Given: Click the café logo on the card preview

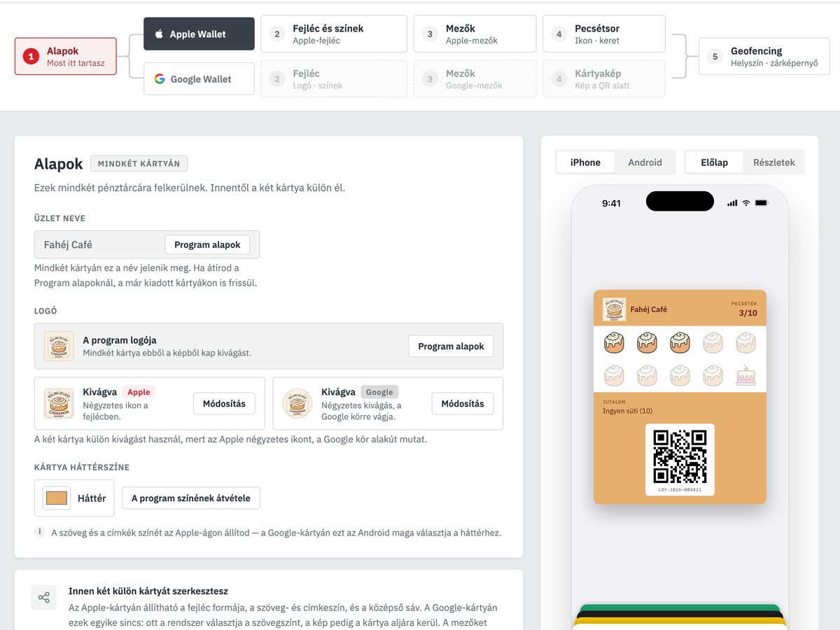Looking at the screenshot, I should 614,309.
